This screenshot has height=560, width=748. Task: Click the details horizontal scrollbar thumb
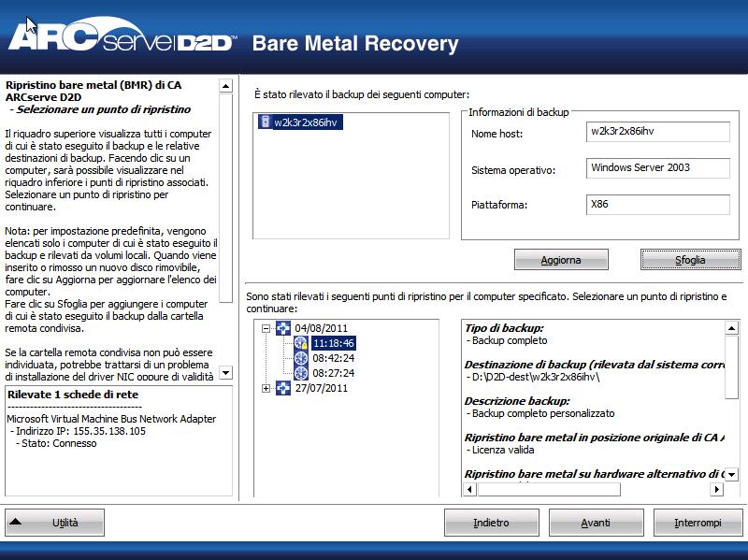point(549,489)
